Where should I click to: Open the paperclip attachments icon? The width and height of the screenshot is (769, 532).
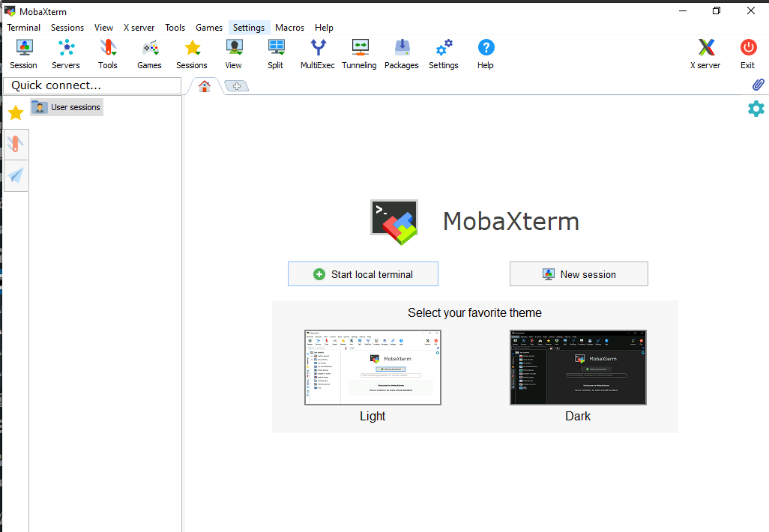pyautogui.click(x=758, y=85)
